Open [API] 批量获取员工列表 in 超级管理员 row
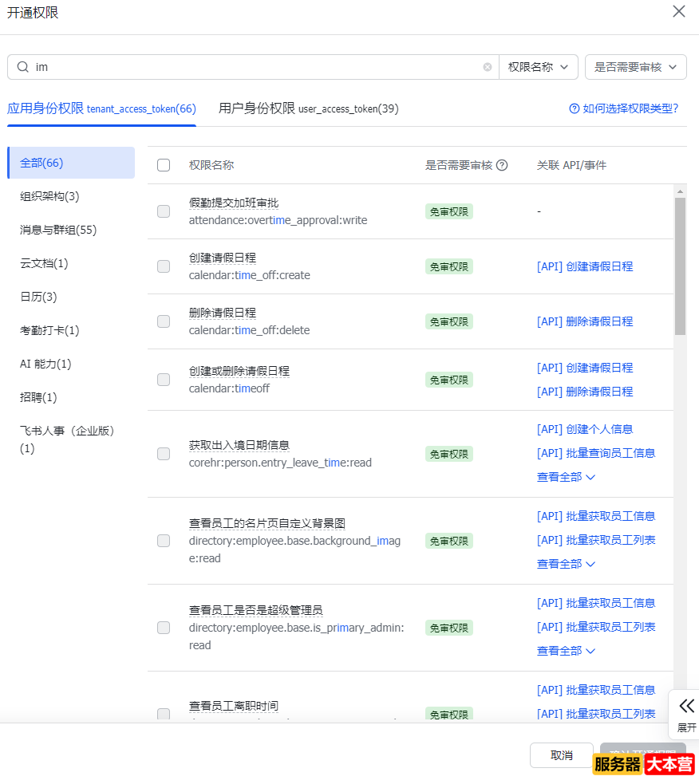This screenshot has height=784, width=699. pyautogui.click(x=596, y=627)
